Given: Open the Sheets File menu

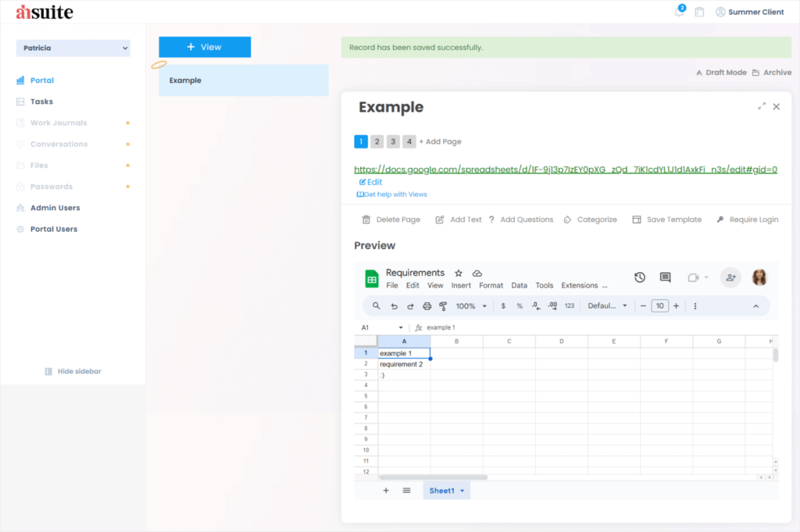Looking at the screenshot, I should pyautogui.click(x=392, y=286).
